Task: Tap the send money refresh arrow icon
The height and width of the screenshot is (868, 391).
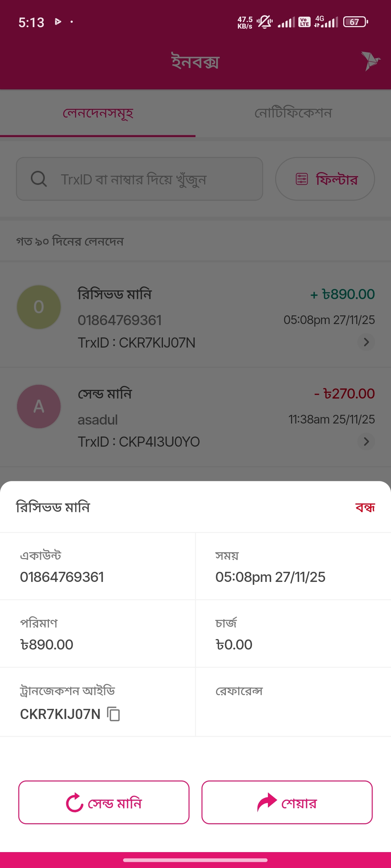Action: 75,803
